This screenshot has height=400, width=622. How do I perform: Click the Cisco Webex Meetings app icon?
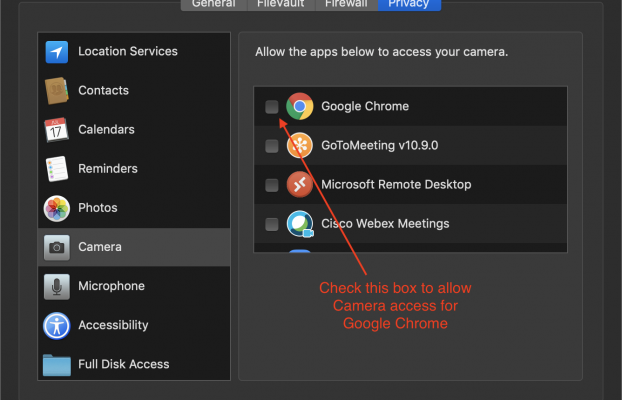tap(300, 224)
